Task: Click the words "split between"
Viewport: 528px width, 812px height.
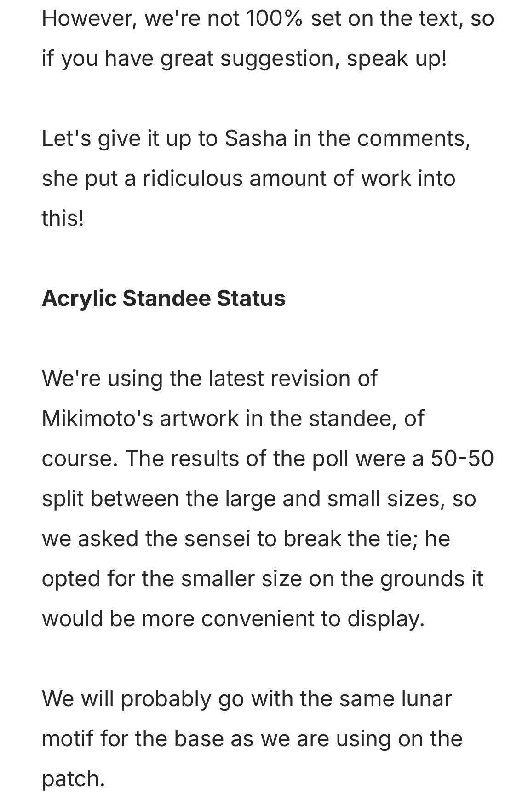Action: tap(110, 498)
